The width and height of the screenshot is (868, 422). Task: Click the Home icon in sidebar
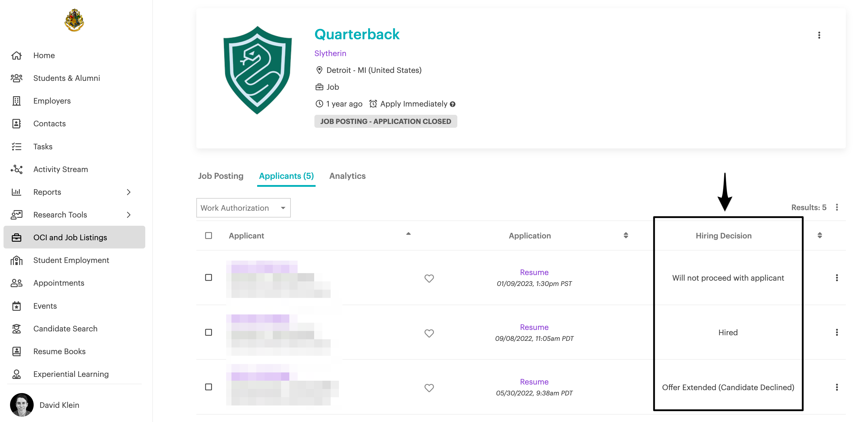point(16,55)
